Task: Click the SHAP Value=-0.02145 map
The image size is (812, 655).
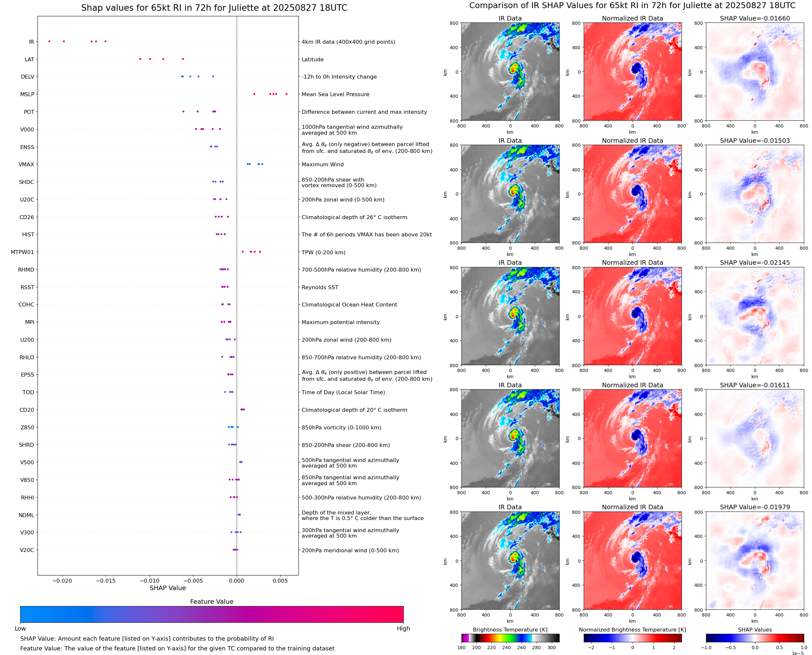Action: pyautogui.click(x=755, y=316)
